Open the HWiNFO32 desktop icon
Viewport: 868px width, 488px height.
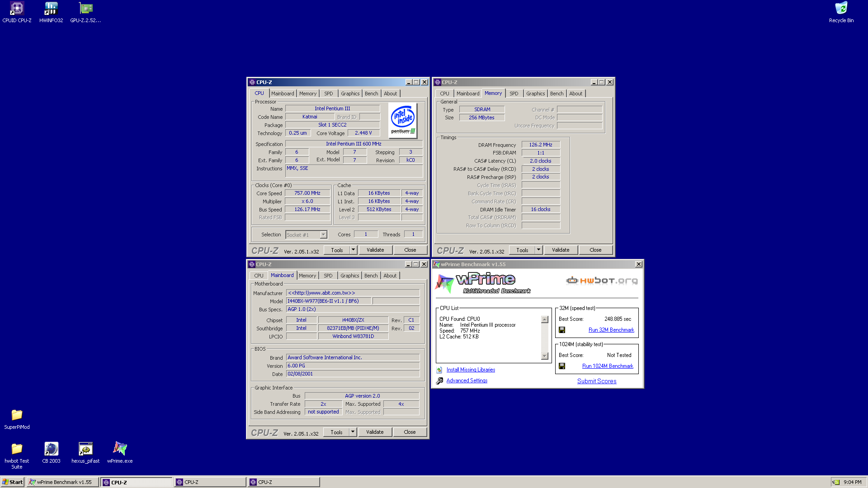(x=51, y=12)
